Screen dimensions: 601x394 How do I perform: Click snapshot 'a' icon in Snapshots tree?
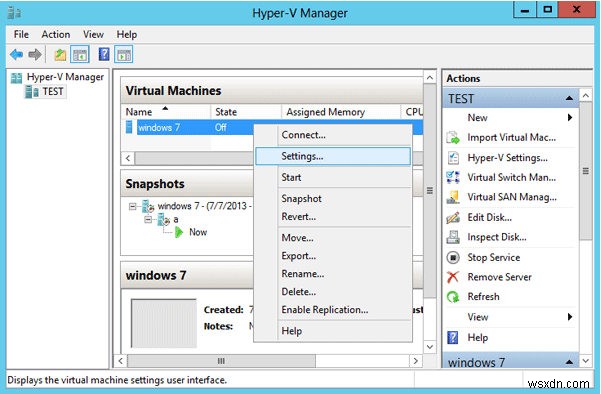164,220
